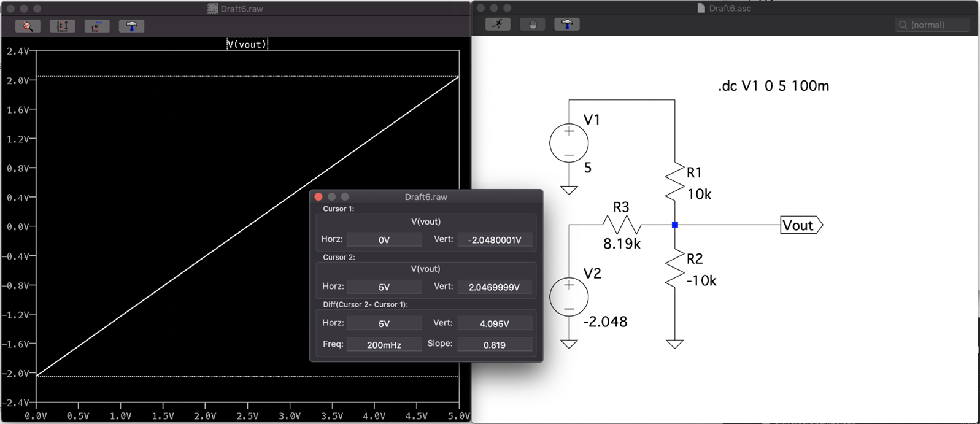This screenshot has height=424, width=980.
Task: Click the V2 value label -2.048
Action: (605, 322)
